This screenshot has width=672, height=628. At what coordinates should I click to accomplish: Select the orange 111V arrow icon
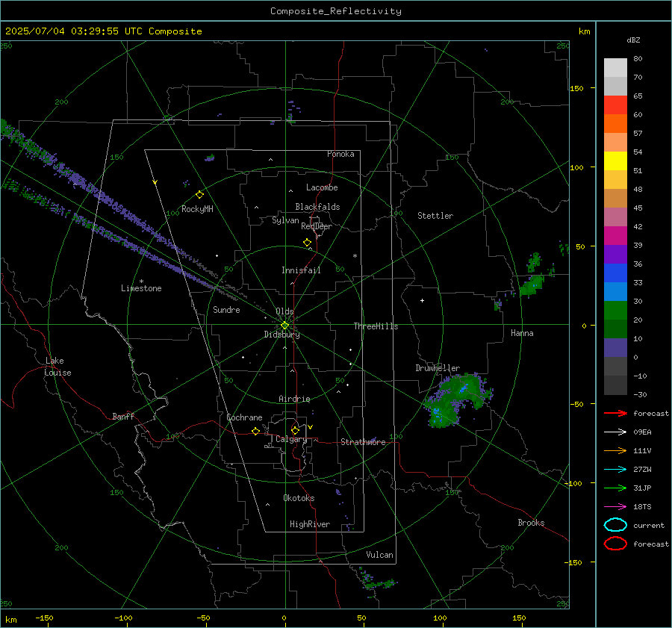pos(615,450)
